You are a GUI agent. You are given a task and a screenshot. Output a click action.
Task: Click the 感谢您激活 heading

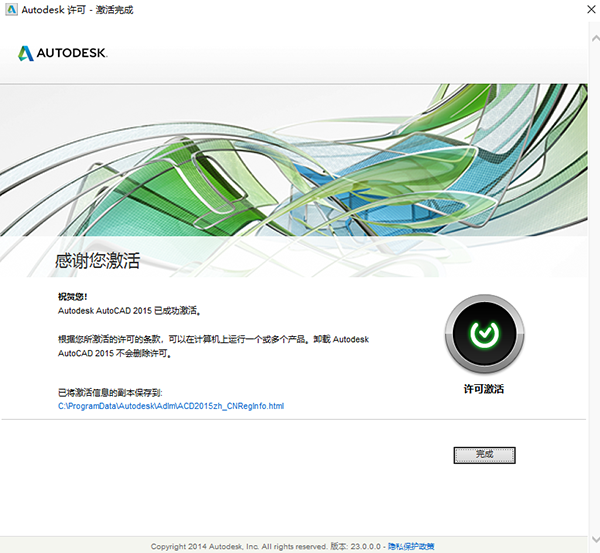click(x=97, y=262)
